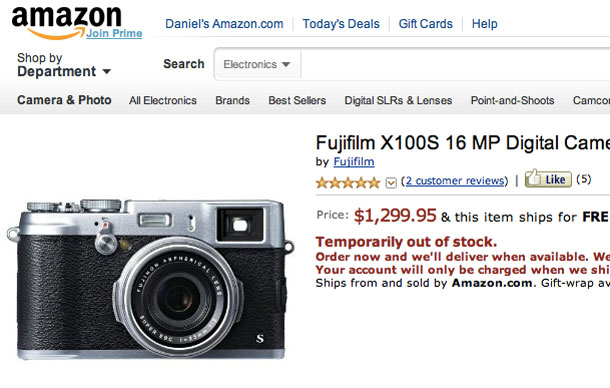Open the 2 customer reviews link
Screen dimensions: 610x388
tap(454, 181)
